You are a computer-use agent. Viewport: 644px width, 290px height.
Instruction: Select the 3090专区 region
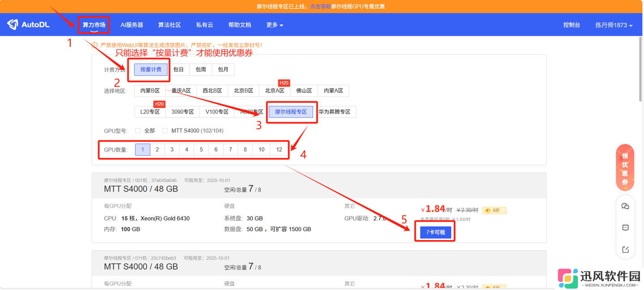click(x=182, y=112)
